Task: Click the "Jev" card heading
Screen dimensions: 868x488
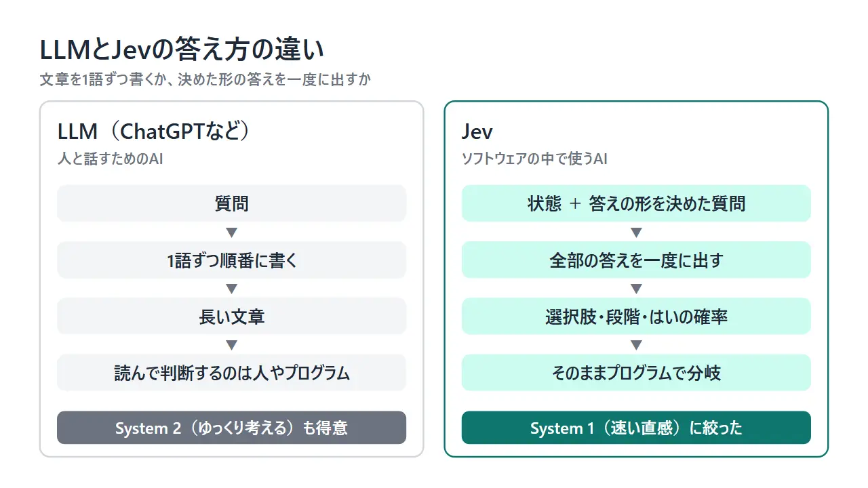Action: pyautogui.click(x=477, y=131)
